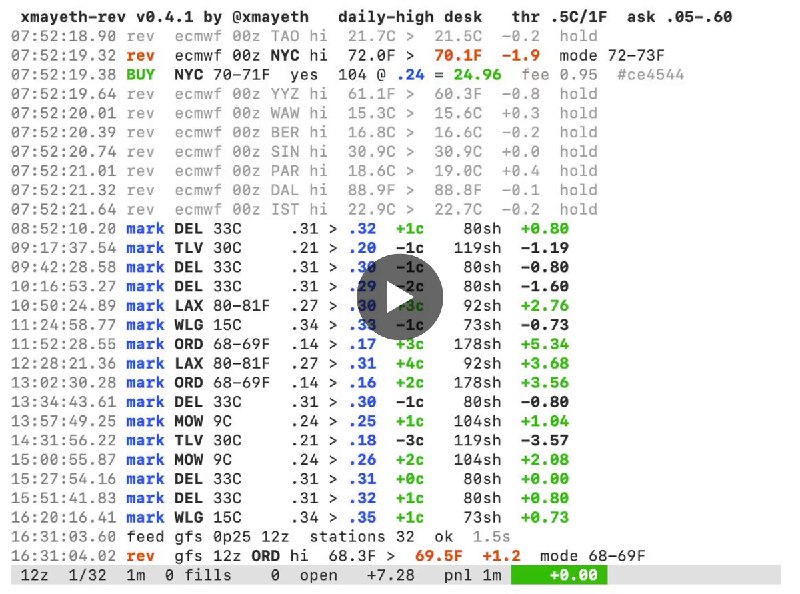Click "12z" in the bottom status bar
This screenshot has height=594, width=800.
click(x=35, y=575)
